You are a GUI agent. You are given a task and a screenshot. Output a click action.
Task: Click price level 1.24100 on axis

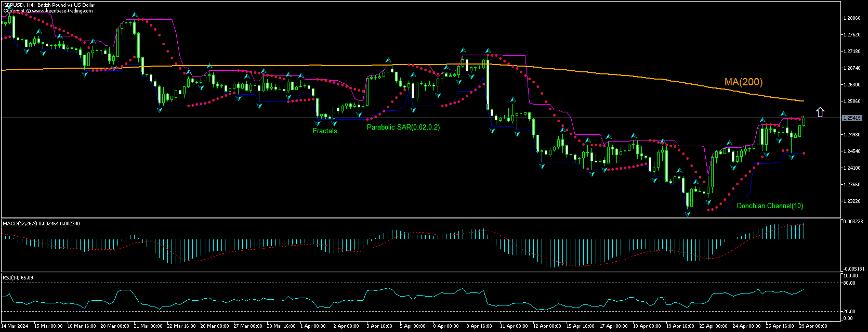pyautogui.click(x=852, y=168)
